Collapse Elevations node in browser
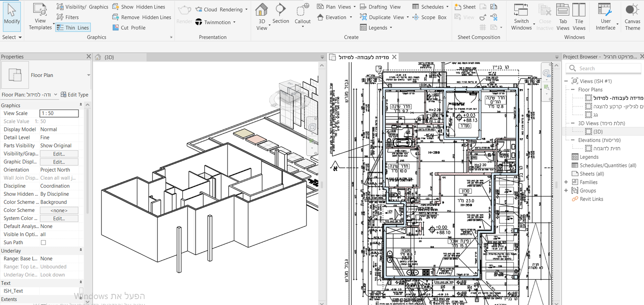 tap(573, 140)
